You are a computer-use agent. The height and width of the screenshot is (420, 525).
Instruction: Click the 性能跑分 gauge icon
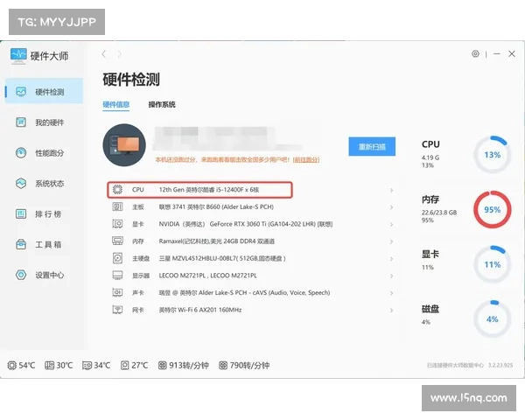click(x=21, y=153)
